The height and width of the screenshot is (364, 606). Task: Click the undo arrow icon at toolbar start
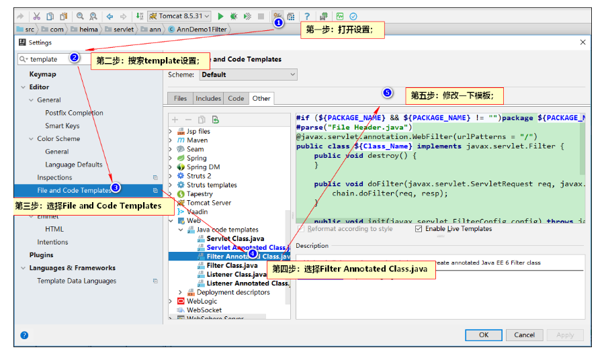tap(20, 16)
